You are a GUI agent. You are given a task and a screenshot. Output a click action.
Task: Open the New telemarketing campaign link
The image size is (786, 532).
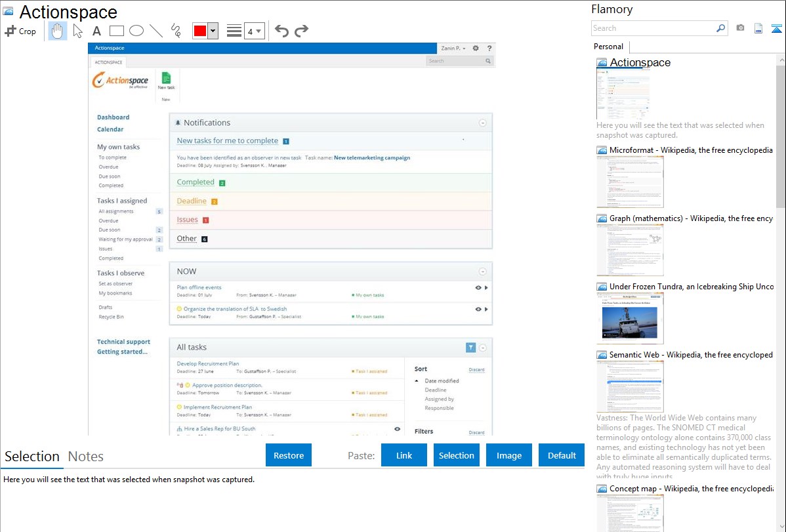click(x=372, y=157)
